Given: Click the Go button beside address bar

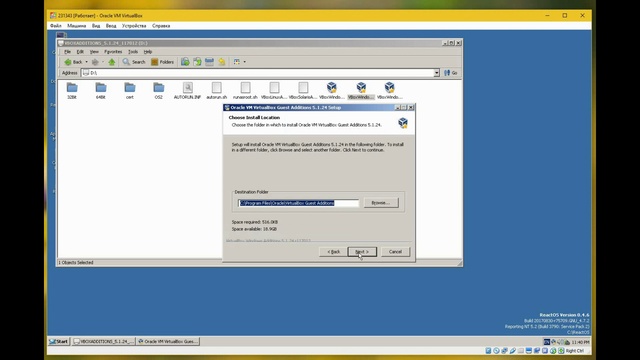Looking at the screenshot, I should 451,73.
